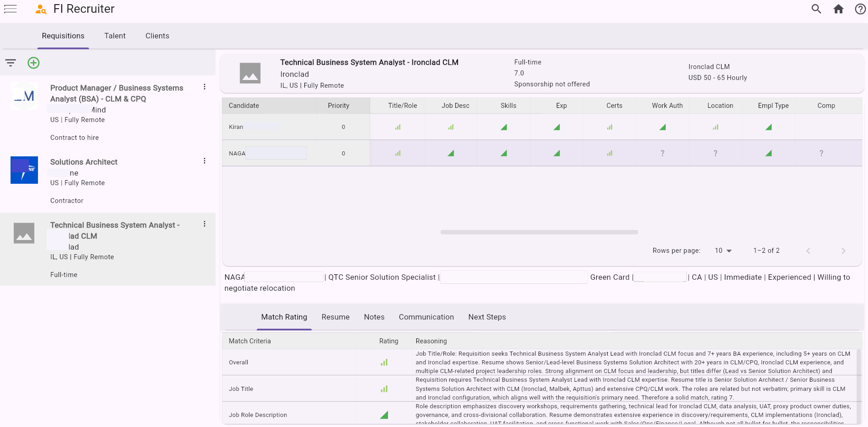Open the hamburger navigation menu
868x427 pixels.
point(11,9)
